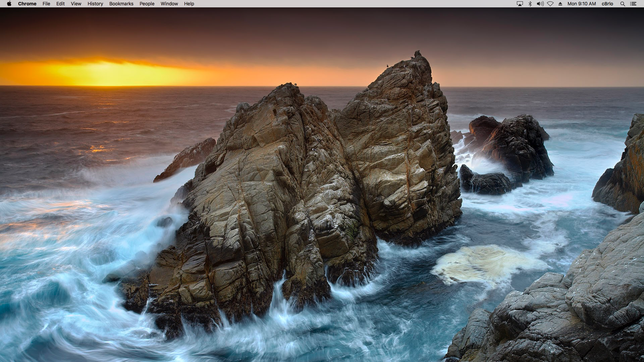Viewport: 644px width, 362px height.
Task: Open the View menu
Action: click(76, 4)
